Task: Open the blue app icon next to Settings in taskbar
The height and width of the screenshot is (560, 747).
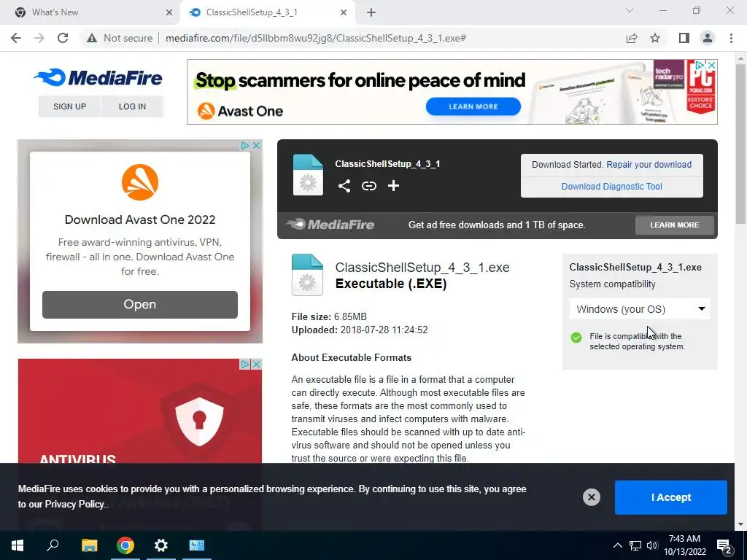Action: 197,545
